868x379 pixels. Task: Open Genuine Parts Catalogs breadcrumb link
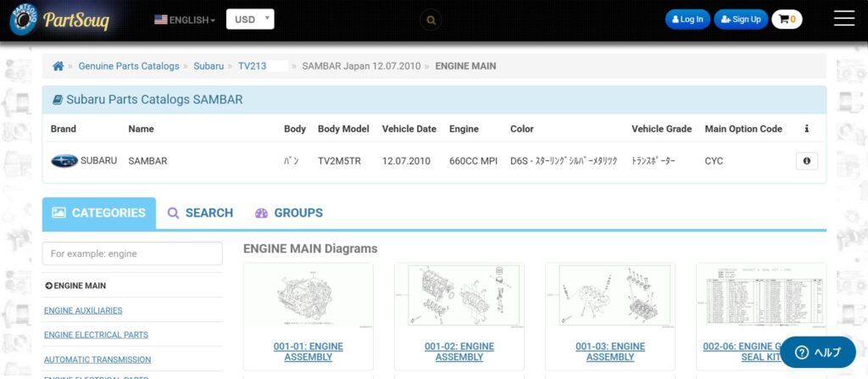click(129, 66)
